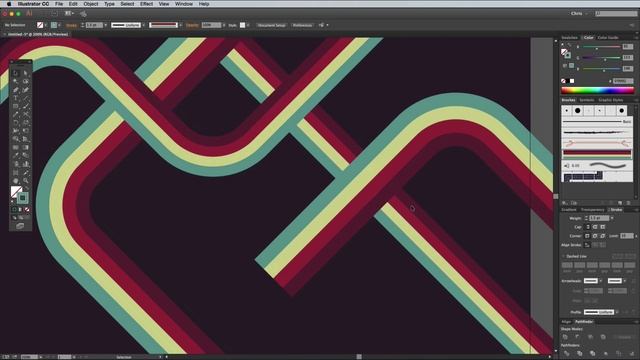Open the Opacity dropdown arrow

[x=224, y=25]
